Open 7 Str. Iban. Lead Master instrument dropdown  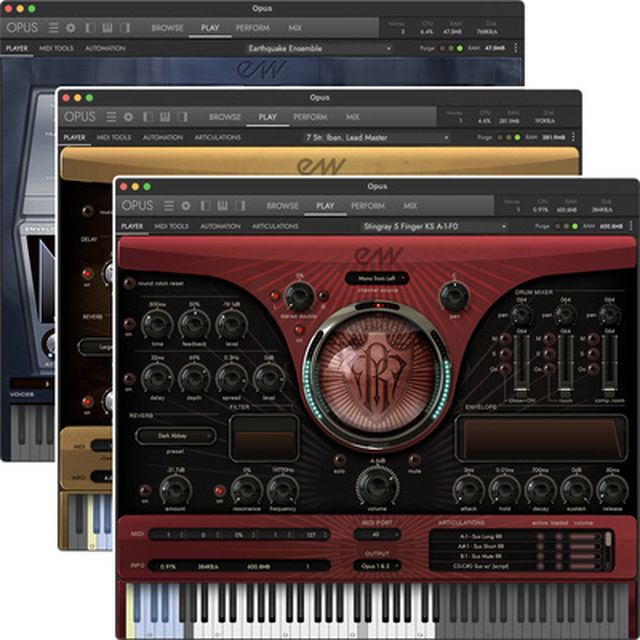tap(377, 138)
